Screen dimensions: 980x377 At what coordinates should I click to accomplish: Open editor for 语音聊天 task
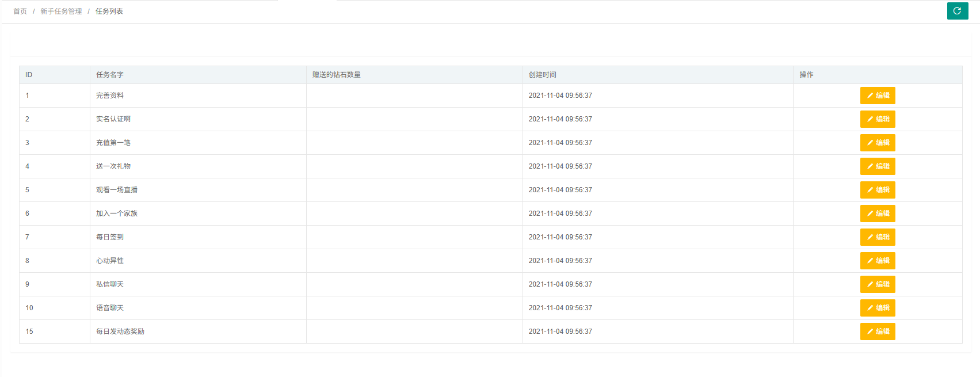878,308
